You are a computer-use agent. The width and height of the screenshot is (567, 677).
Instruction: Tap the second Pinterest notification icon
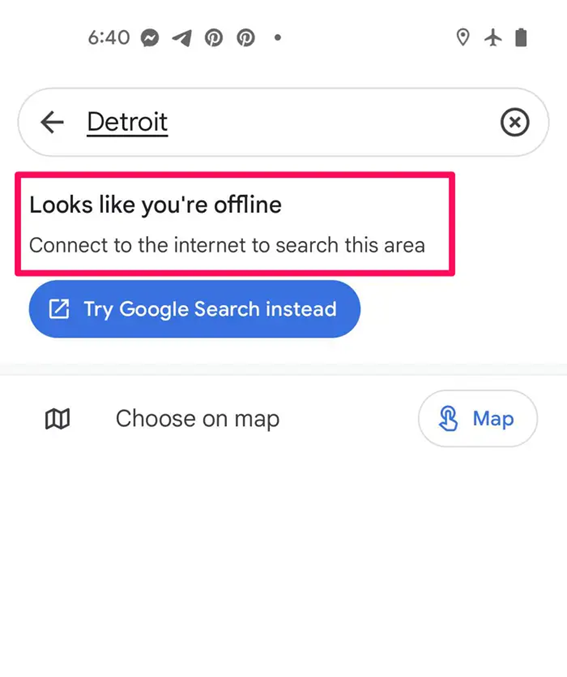tap(246, 38)
